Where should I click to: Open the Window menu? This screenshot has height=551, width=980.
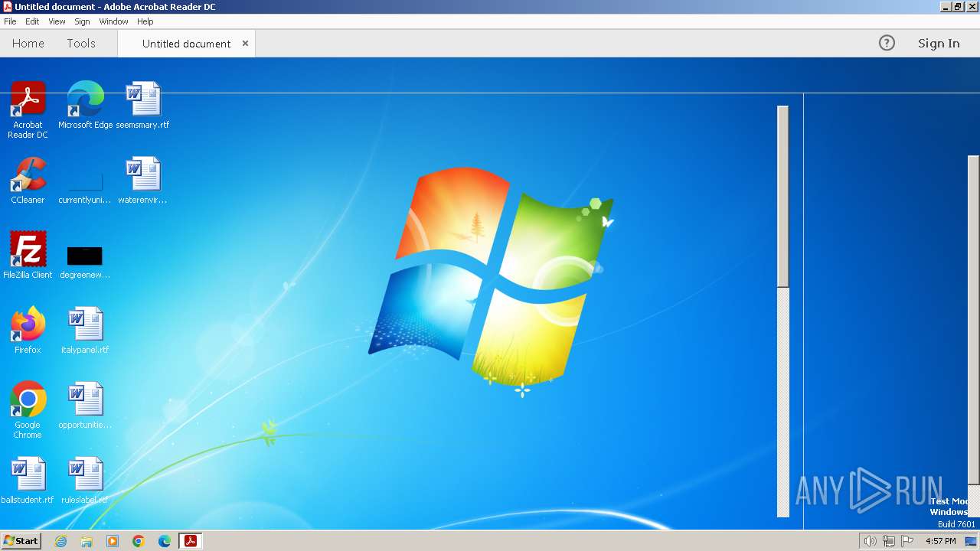tap(113, 21)
